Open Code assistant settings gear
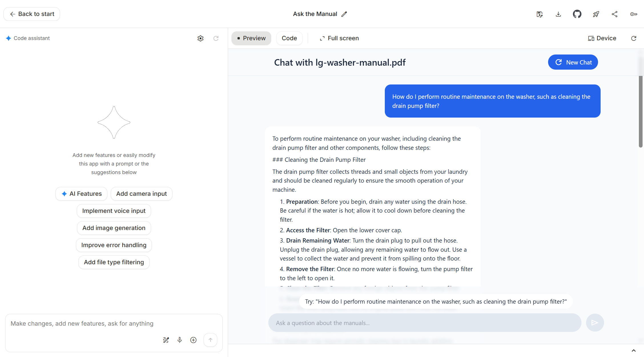Image resolution: width=644 pixels, height=357 pixels. coord(200,38)
